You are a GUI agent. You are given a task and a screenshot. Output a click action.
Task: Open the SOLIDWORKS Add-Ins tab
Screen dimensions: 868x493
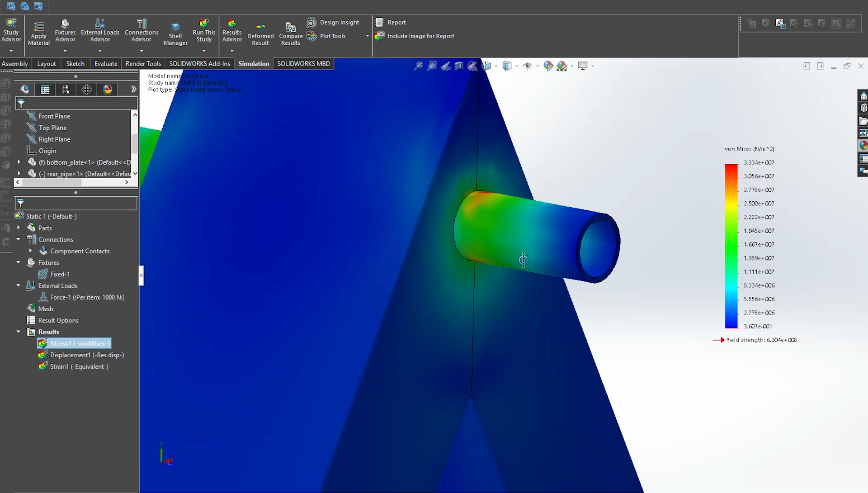coord(200,64)
